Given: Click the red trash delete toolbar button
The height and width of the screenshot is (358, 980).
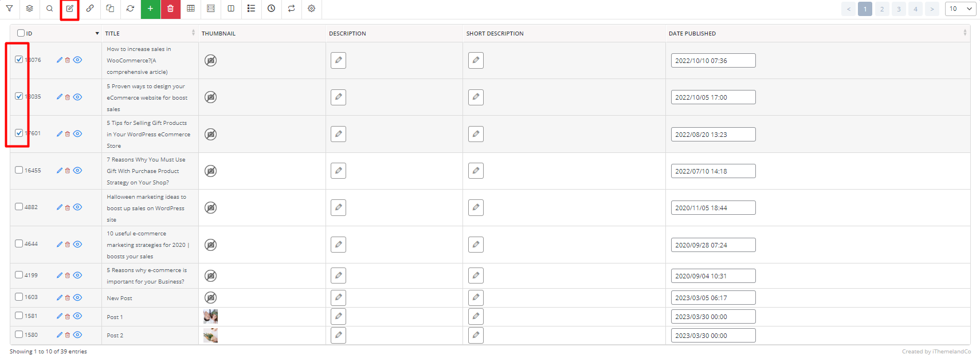Looking at the screenshot, I should [170, 9].
